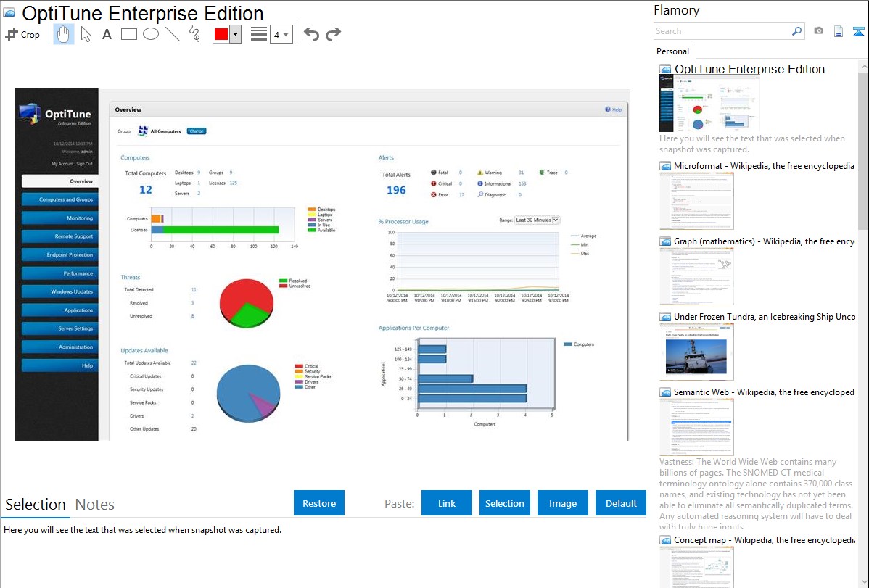This screenshot has width=869, height=588.
Task: Open the Concept map snapshot thumbnail
Action: tap(696, 568)
